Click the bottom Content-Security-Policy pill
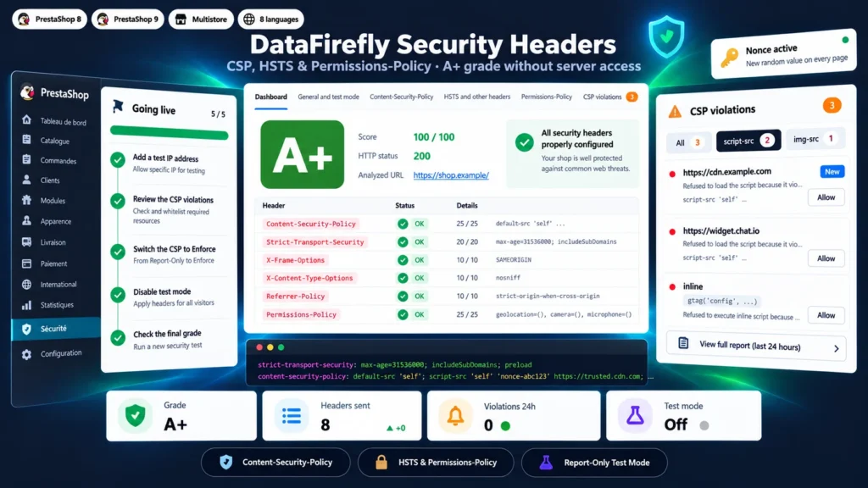The height and width of the screenshot is (488, 868). (275, 463)
